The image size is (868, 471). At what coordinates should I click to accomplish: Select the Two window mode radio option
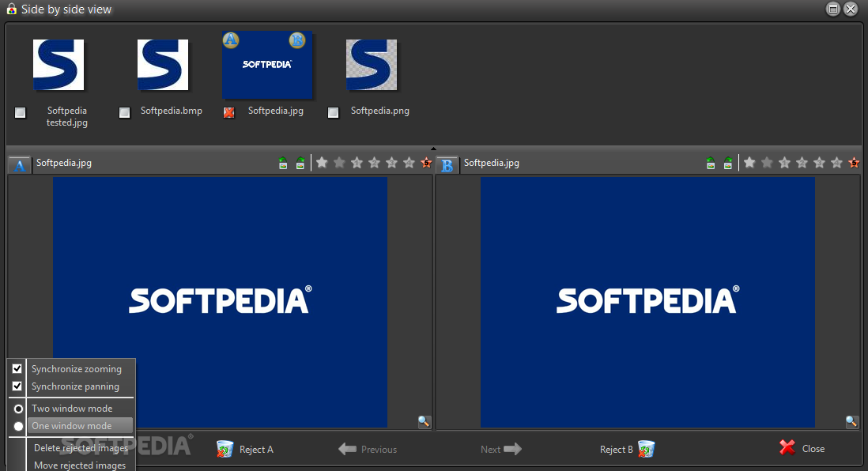tap(18, 409)
